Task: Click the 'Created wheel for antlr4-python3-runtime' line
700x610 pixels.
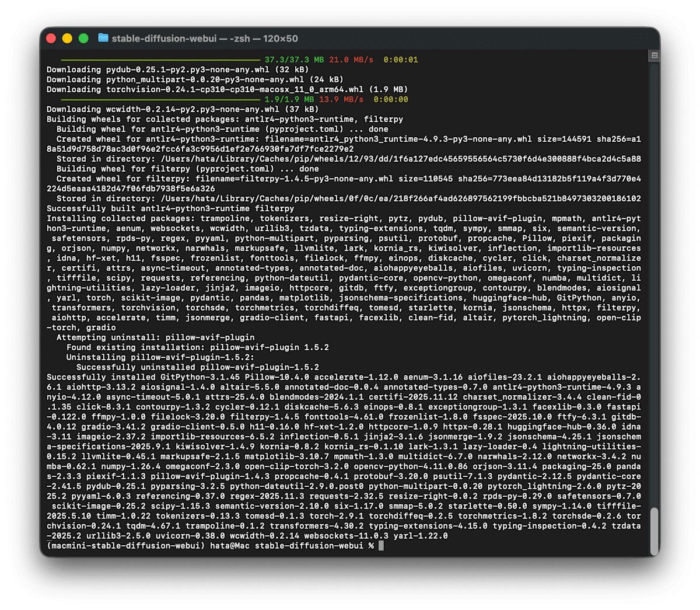Action: coord(344,144)
